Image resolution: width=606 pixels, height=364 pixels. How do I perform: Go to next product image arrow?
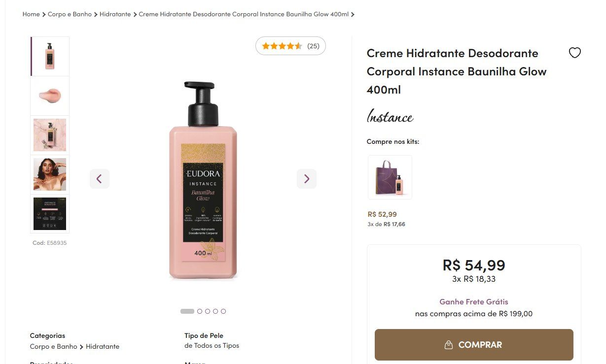(306, 178)
